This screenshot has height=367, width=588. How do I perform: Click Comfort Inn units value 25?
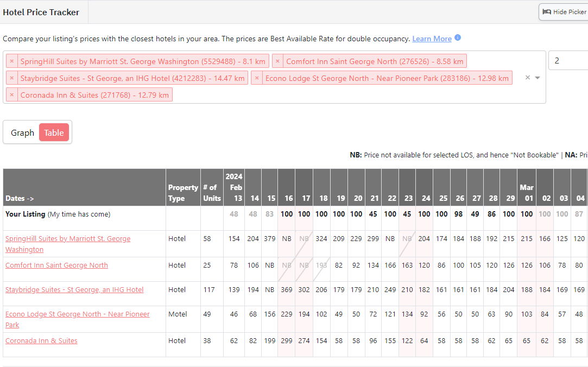pyautogui.click(x=207, y=265)
